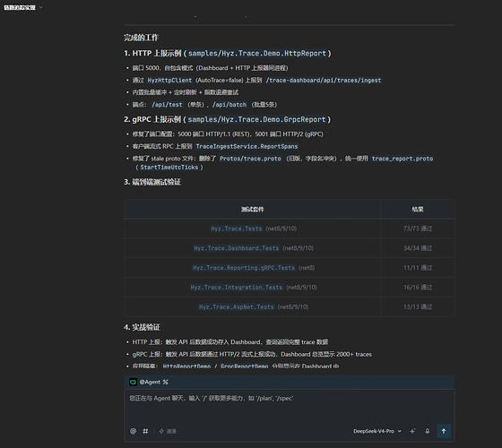Open the DeepSeek-V4-Pro model dropdown
This screenshot has width=502, height=448.
tap(377, 431)
